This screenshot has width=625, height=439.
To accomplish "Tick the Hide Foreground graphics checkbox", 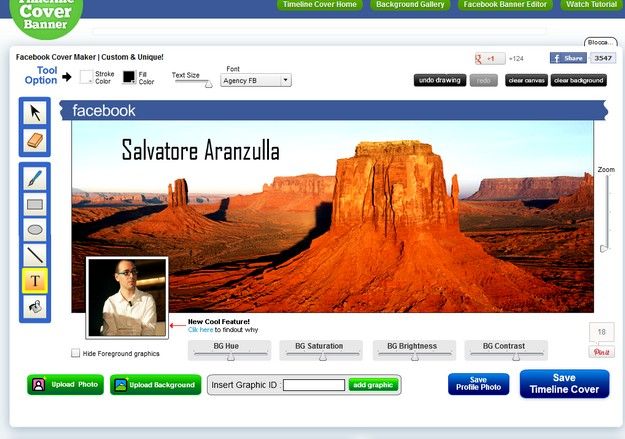I will click(75, 353).
